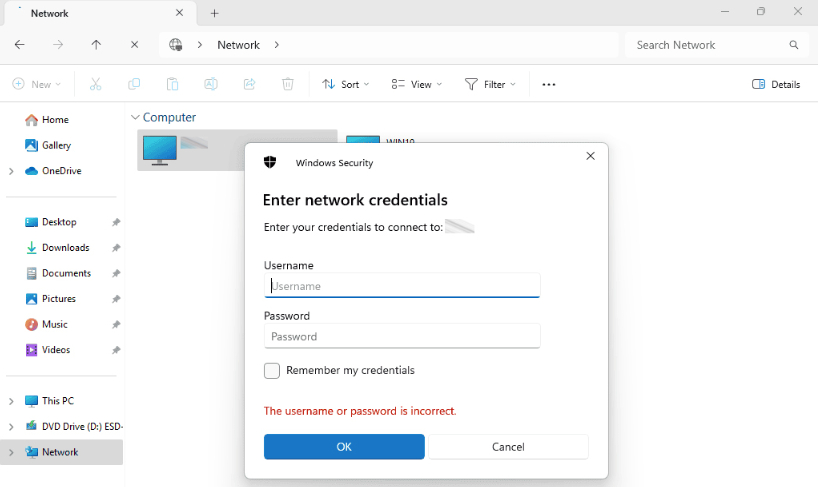Click the Search Network box
819x487 pixels.
coord(717,45)
